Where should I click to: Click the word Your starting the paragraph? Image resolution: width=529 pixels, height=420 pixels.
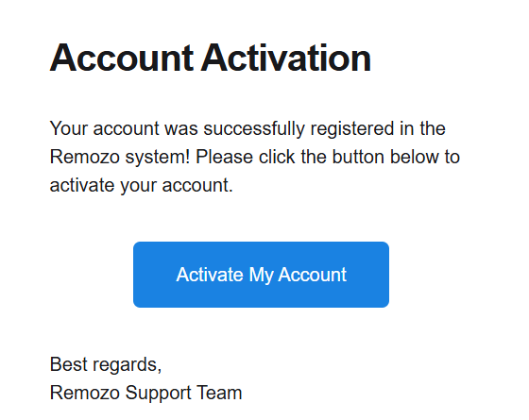[69, 128]
